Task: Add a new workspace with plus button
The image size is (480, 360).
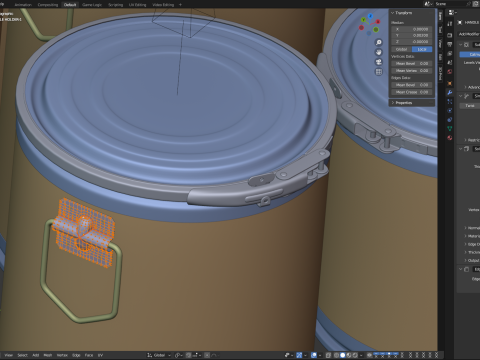Action: pyautogui.click(x=180, y=5)
